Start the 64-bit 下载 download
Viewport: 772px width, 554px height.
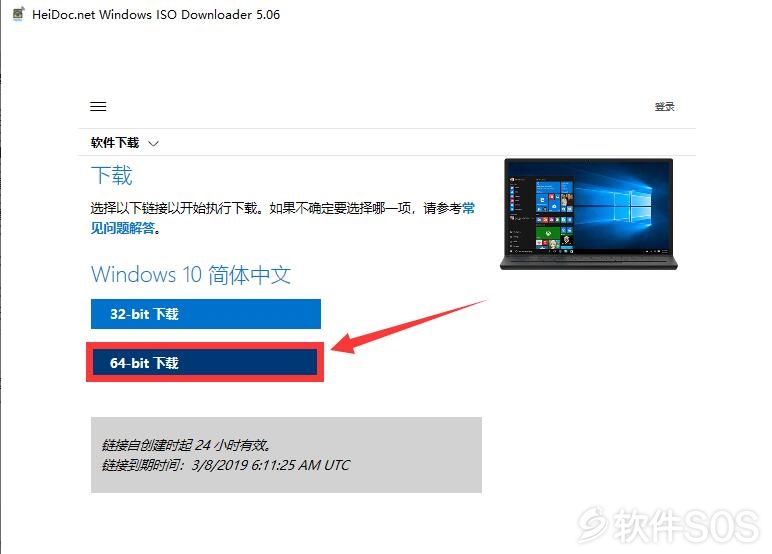coord(205,363)
